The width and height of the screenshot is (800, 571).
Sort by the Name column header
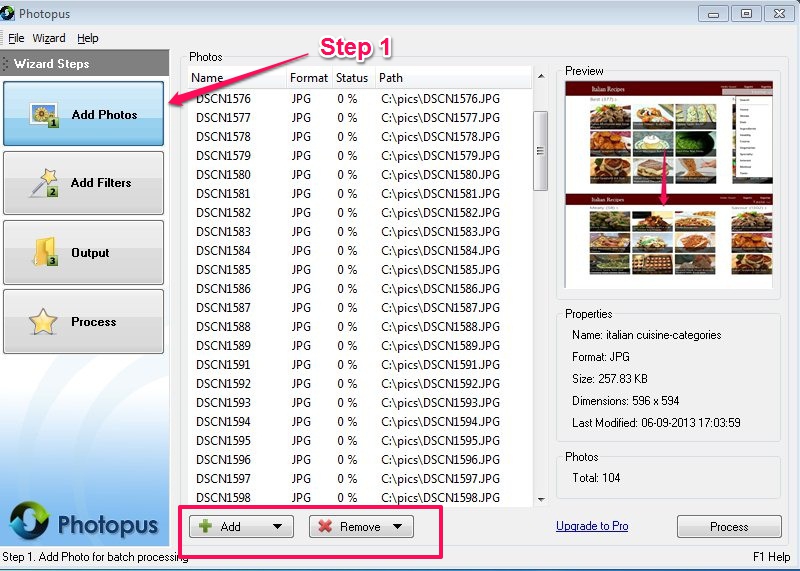(x=237, y=78)
